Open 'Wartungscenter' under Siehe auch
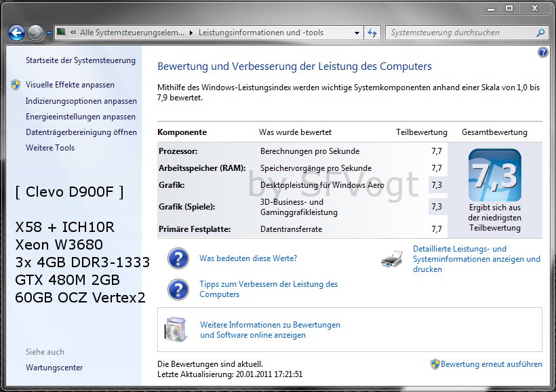 (54, 368)
